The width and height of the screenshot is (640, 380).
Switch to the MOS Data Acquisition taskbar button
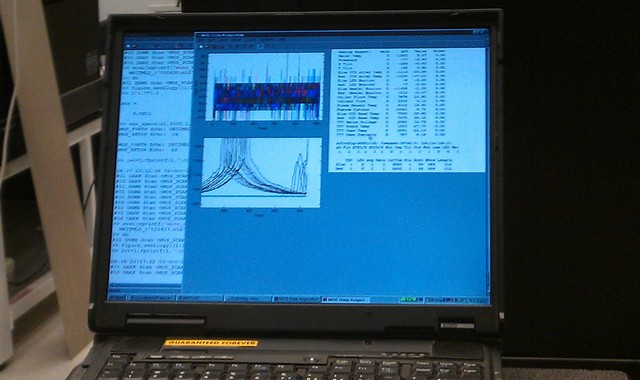coord(297,299)
